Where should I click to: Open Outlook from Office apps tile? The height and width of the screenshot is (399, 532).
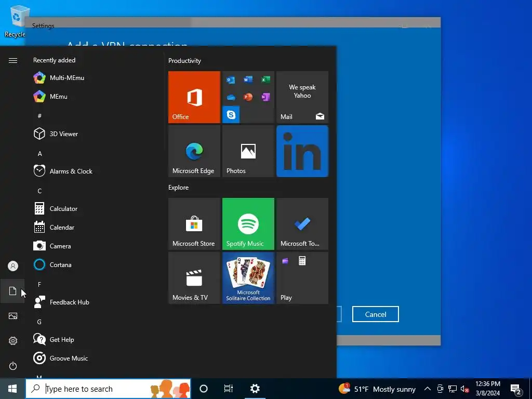click(x=231, y=79)
